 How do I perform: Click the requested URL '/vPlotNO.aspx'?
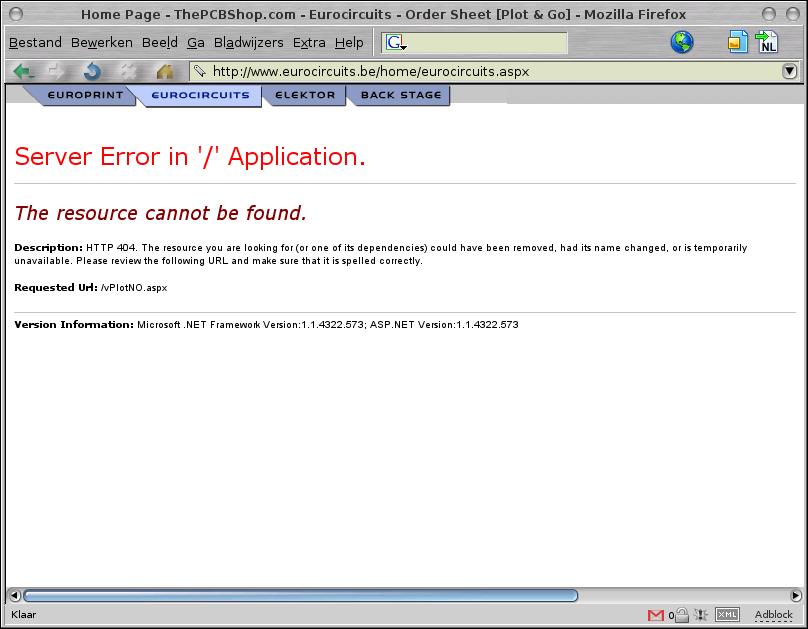[134, 287]
